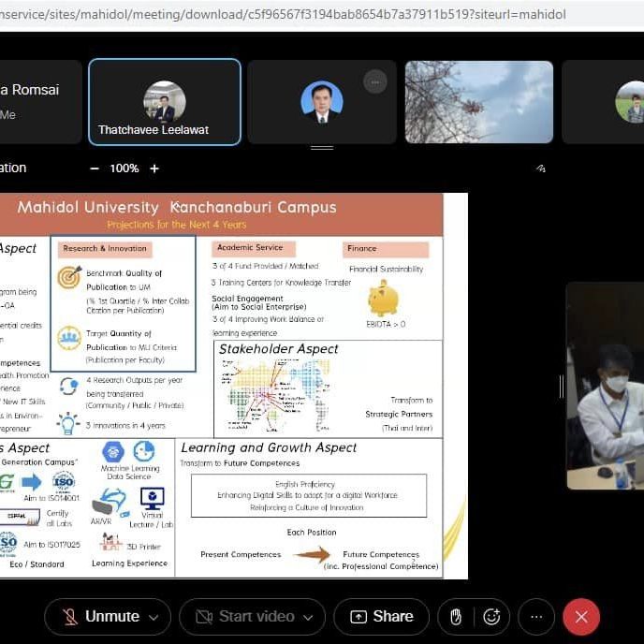
Task: Click the 100% zoom level indicator
Action: pyautogui.click(x=124, y=168)
